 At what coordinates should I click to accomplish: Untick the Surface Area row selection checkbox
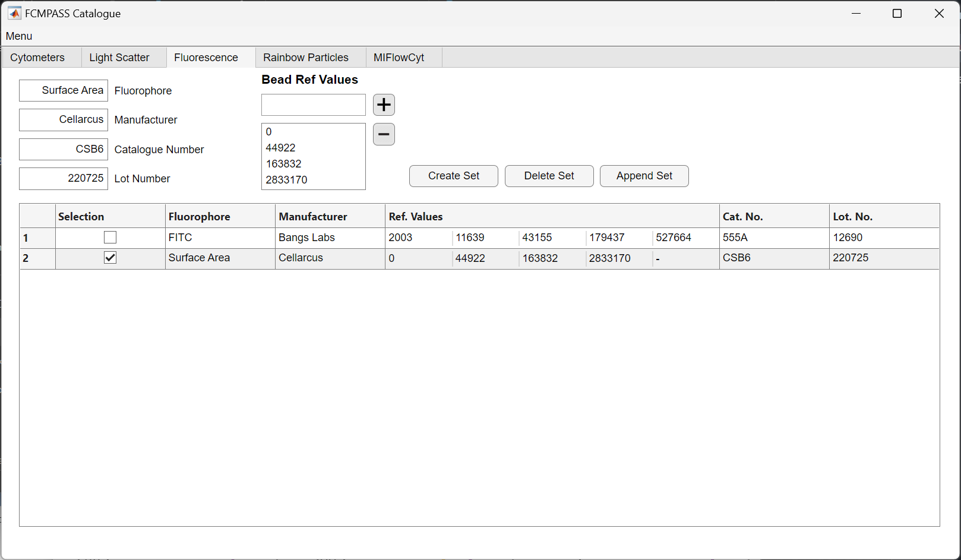tap(110, 258)
